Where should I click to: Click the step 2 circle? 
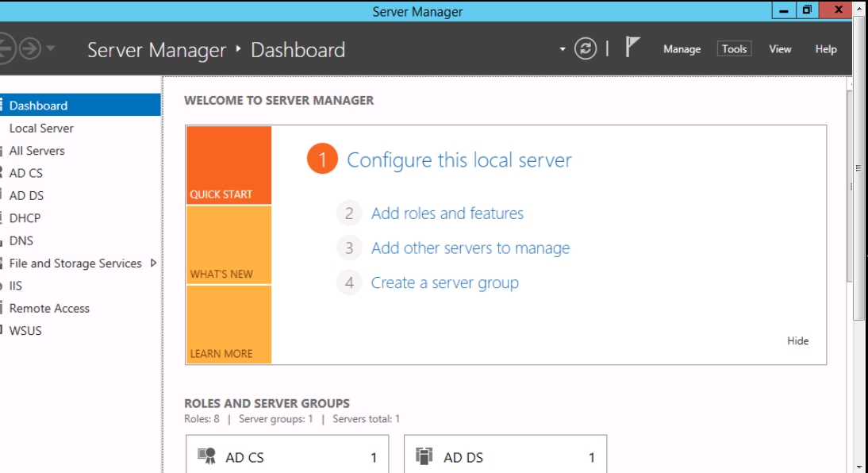(349, 213)
